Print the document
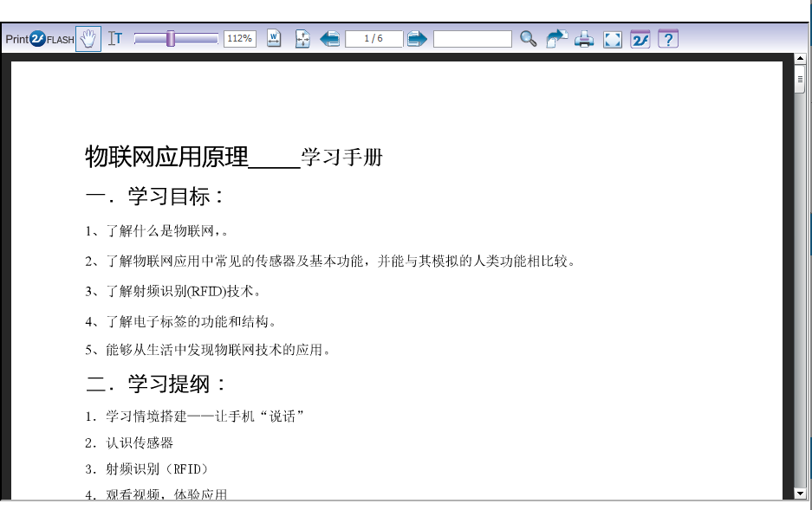The height and width of the screenshot is (510, 812). click(x=585, y=39)
